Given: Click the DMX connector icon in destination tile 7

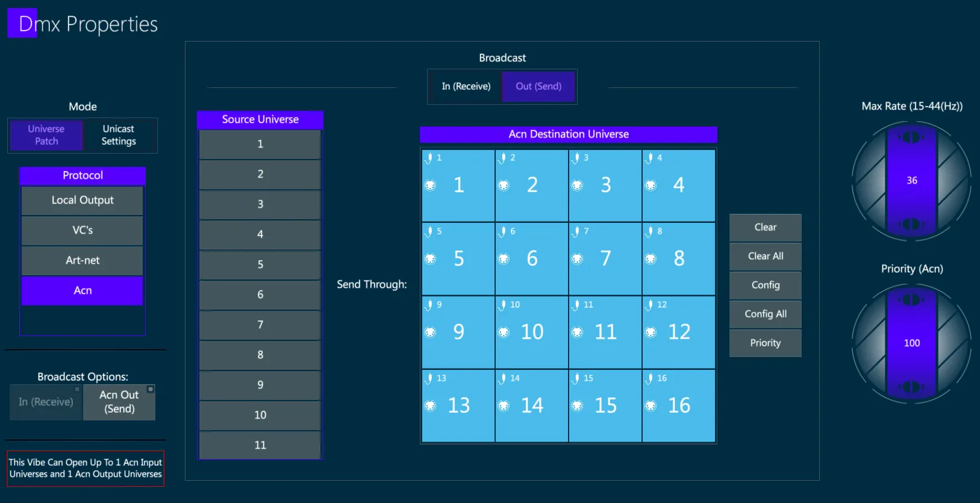Looking at the screenshot, I should coord(577,259).
